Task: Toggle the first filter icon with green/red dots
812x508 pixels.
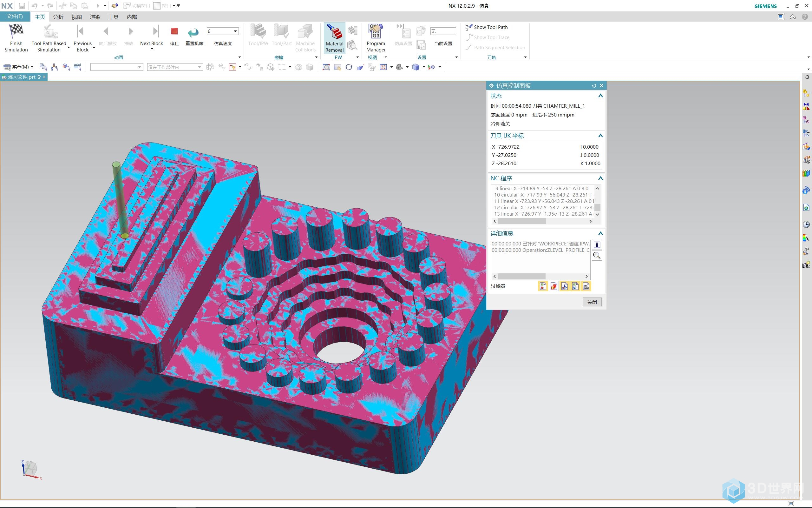Action: (543, 286)
